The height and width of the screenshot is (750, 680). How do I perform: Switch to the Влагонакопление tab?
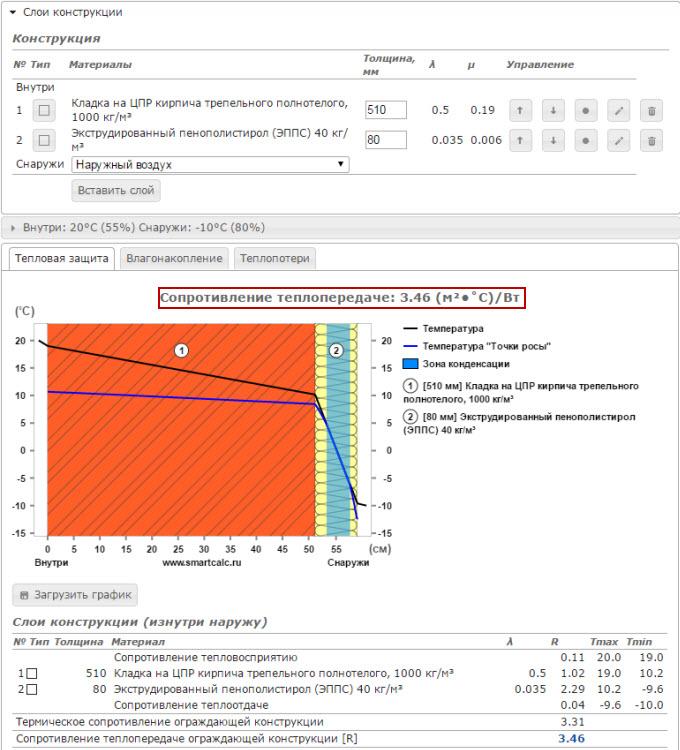(x=174, y=258)
